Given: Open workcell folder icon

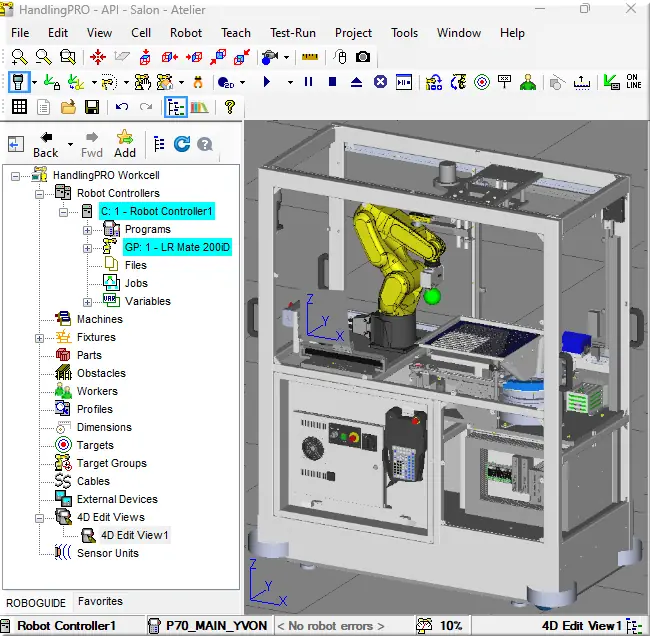Looking at the screenshot, I should (68, 107).
